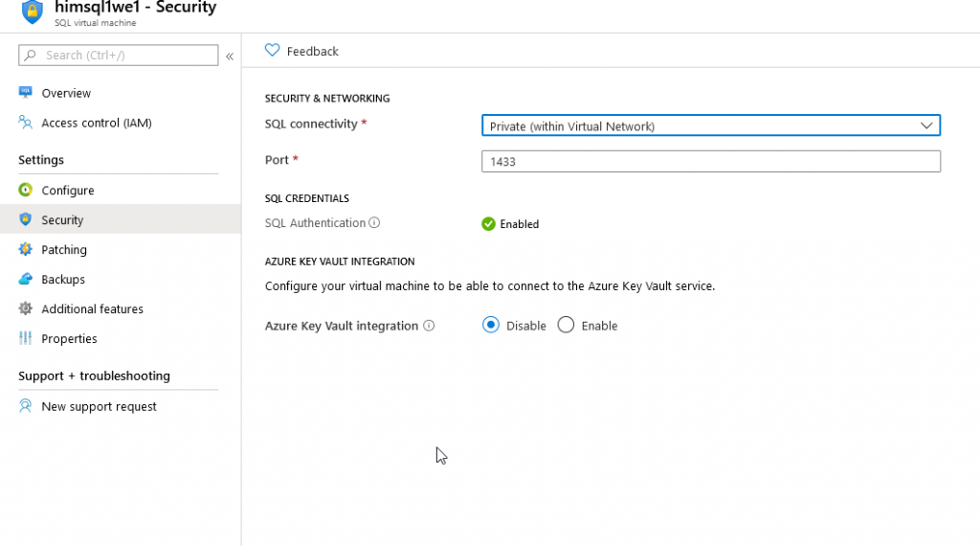The height and width of the screenshot is (546, 980).
Task: Click the Feedback heart icon
Action: tap(272, 50)
